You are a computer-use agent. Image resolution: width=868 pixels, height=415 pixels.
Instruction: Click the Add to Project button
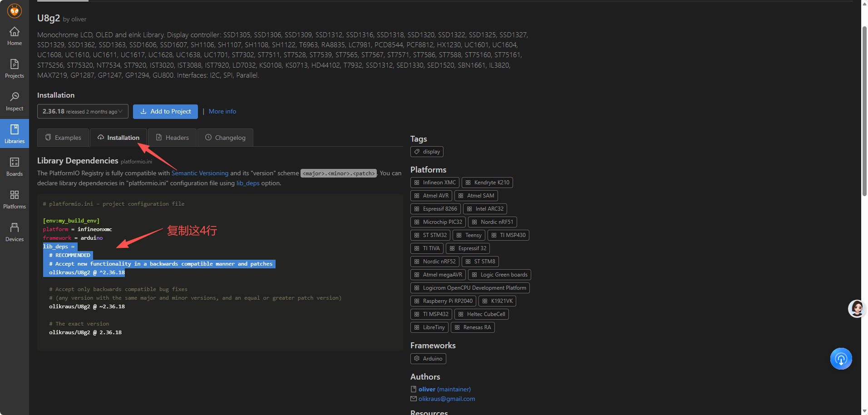click(165, 111)
